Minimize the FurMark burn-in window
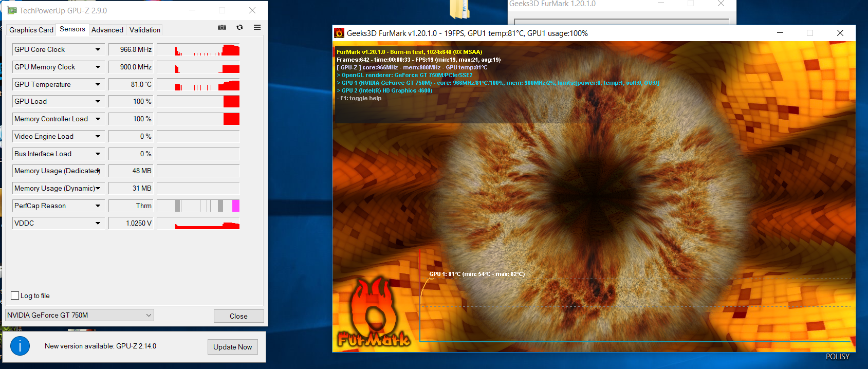The height and width of the screenshot is (369, 868). (780, 33)
